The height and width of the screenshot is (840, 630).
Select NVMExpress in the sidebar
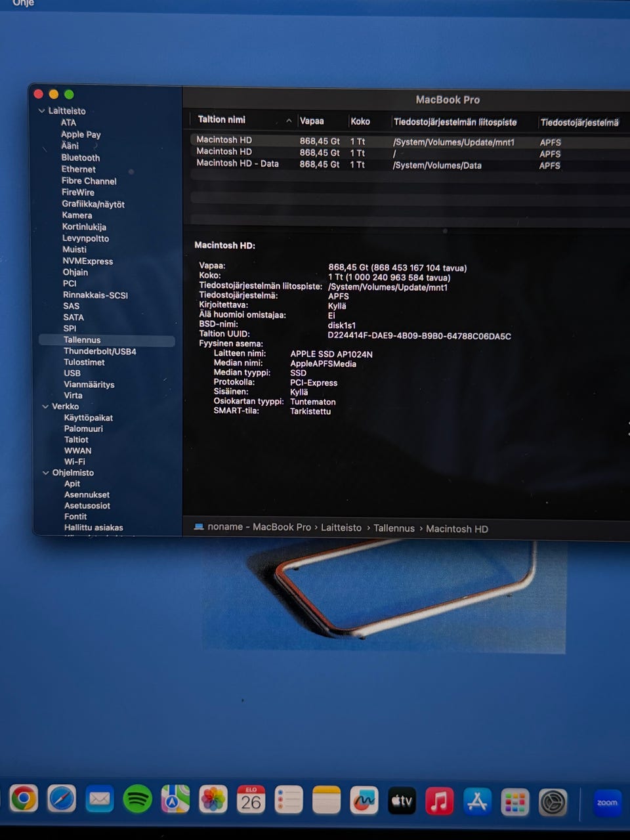[x=87, y=261]
